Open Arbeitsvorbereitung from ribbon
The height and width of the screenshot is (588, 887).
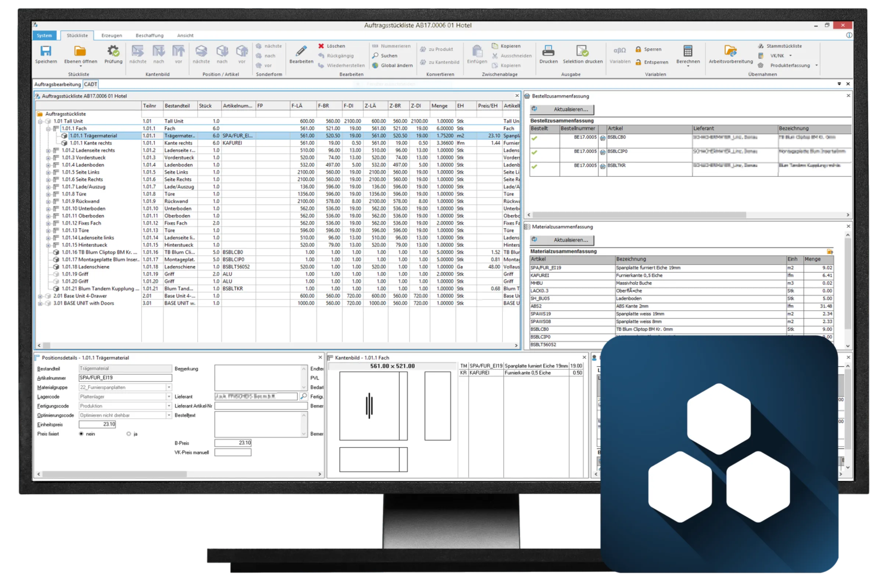(x=730, y=51)
